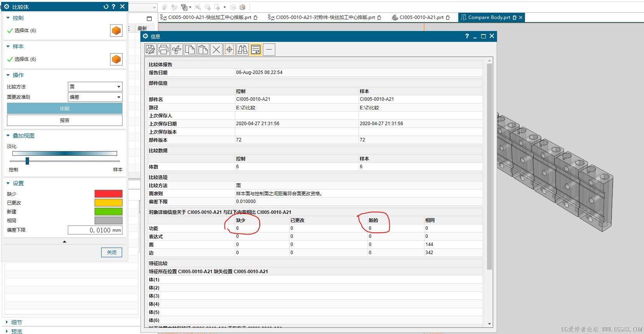The height and width of the screenshot is (334, 644).
Task: Click the 最新 column header
Action: pos(142,28)
